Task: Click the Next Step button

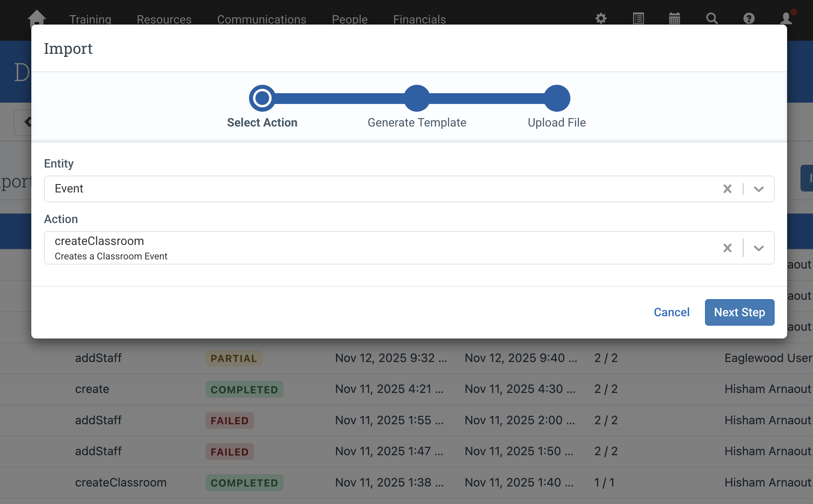Action: (x=739, y=312)
